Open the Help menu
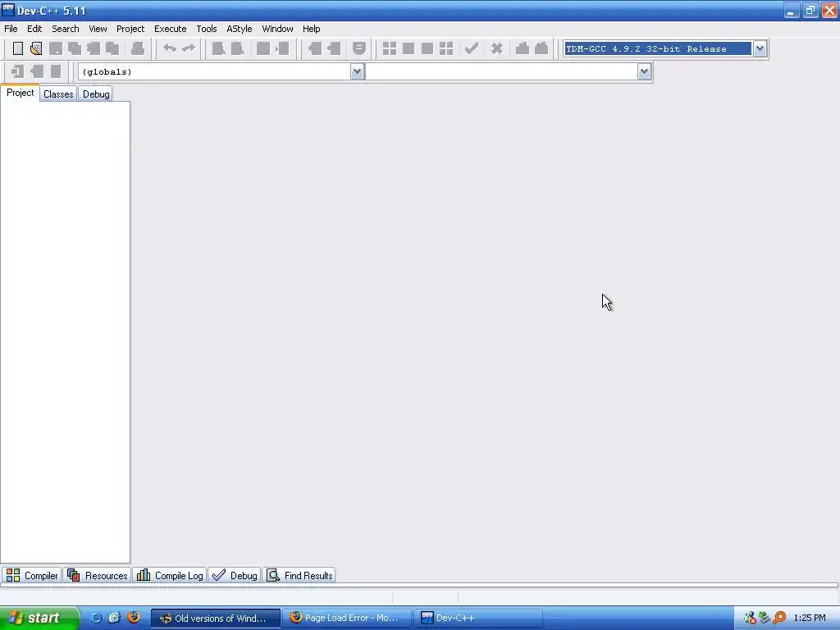Image resolution: width=840 pixels, height=630 pixels. [x=311, y=29]
